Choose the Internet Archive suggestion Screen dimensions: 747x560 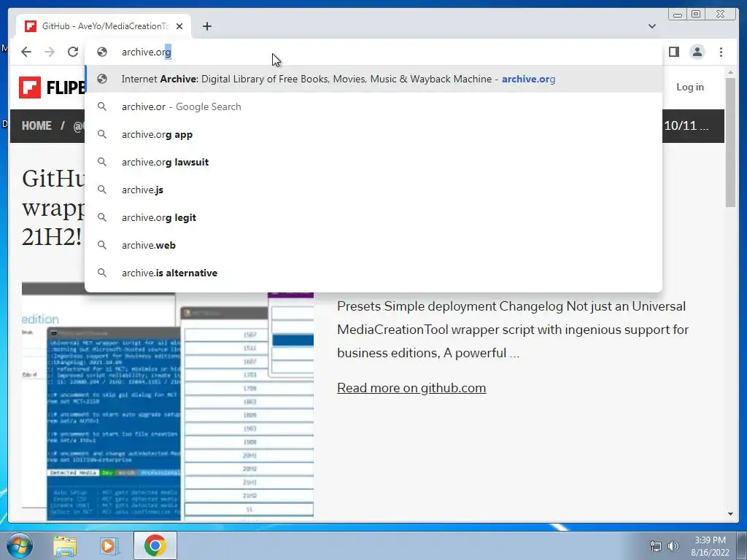[373, 79]
